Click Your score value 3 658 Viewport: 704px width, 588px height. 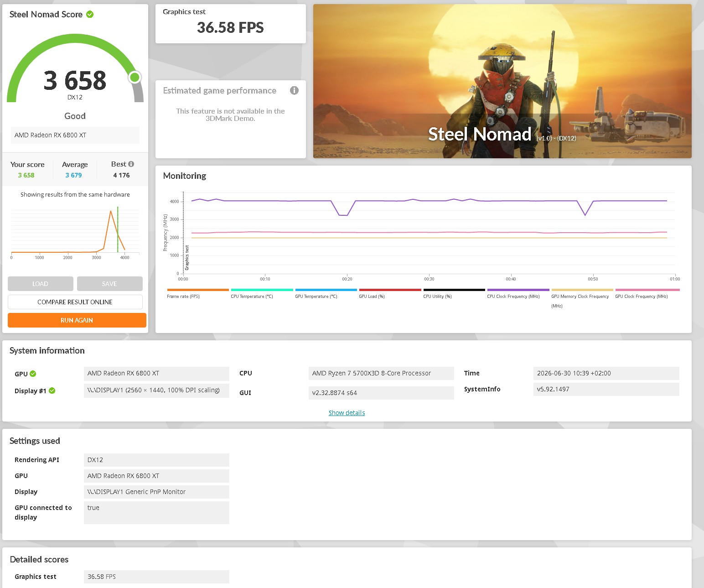(26, 175)
